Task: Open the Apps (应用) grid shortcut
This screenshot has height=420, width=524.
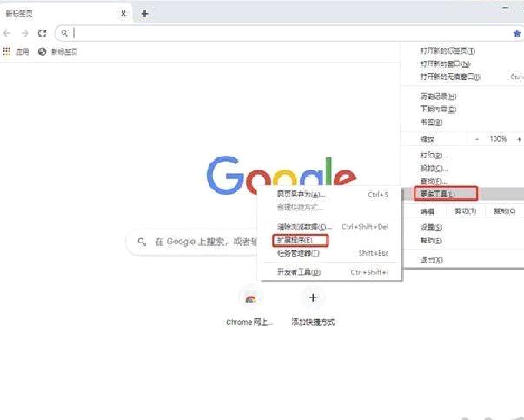Action: point(16,51)
